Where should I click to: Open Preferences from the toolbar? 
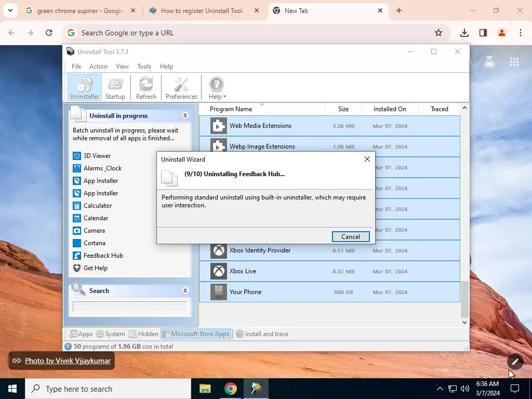181,88
